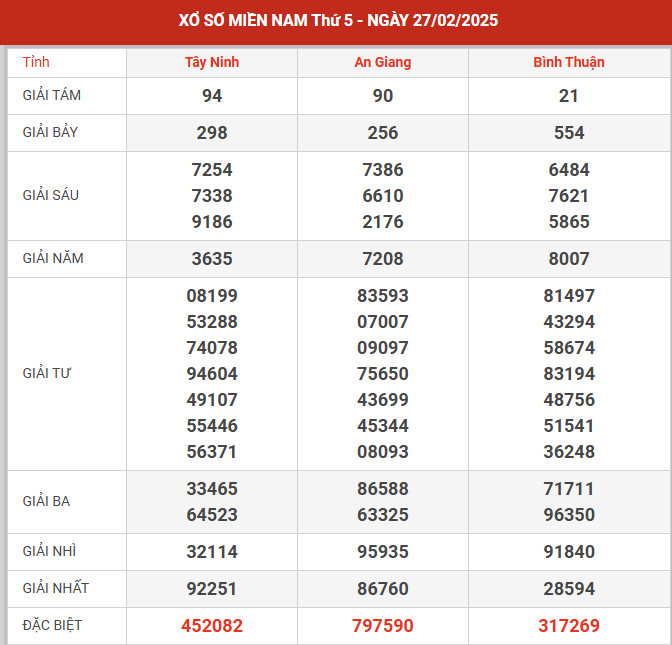This screenshot has height=645, width=672.
Task: Click the number 7338 in giải sáu
Action: pos(212,196)
